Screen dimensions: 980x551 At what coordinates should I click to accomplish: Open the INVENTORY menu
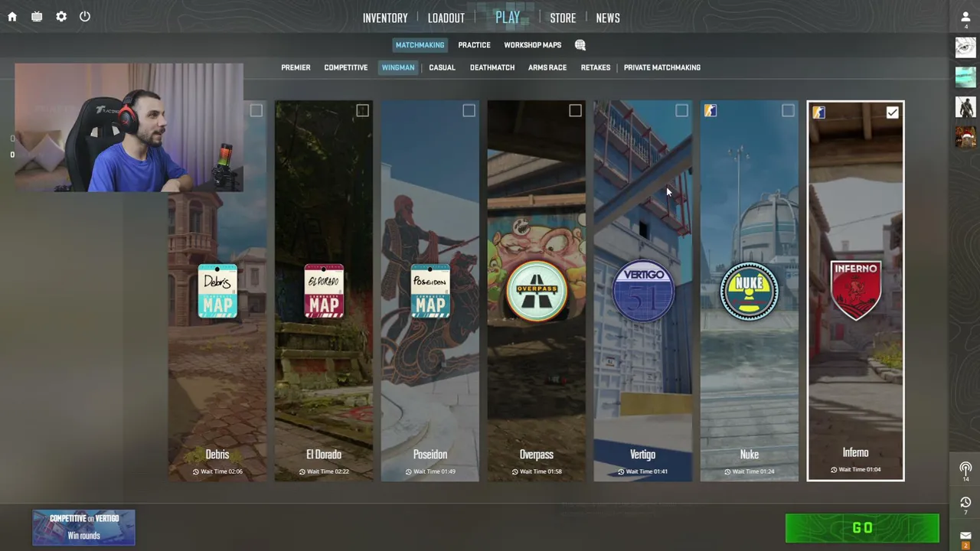tap(385, 18)
